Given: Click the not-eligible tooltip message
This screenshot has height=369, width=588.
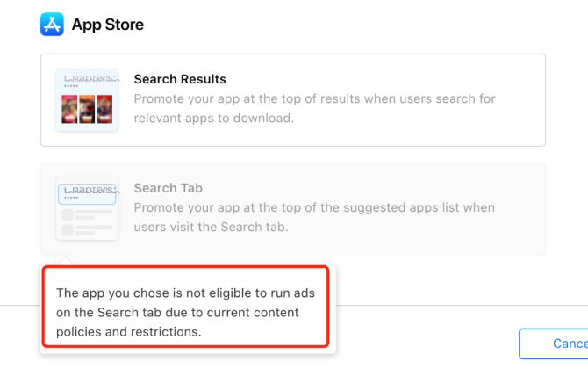Looking at the screenshot, I should pyautogui.click(x=186, y=312).
